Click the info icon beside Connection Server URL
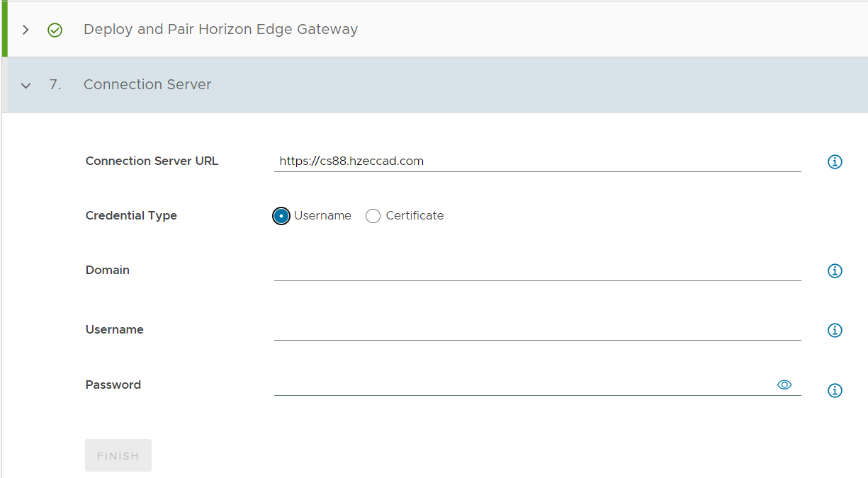Image resolution: width=868 pixels, height=478 pixels. [835, 162]
